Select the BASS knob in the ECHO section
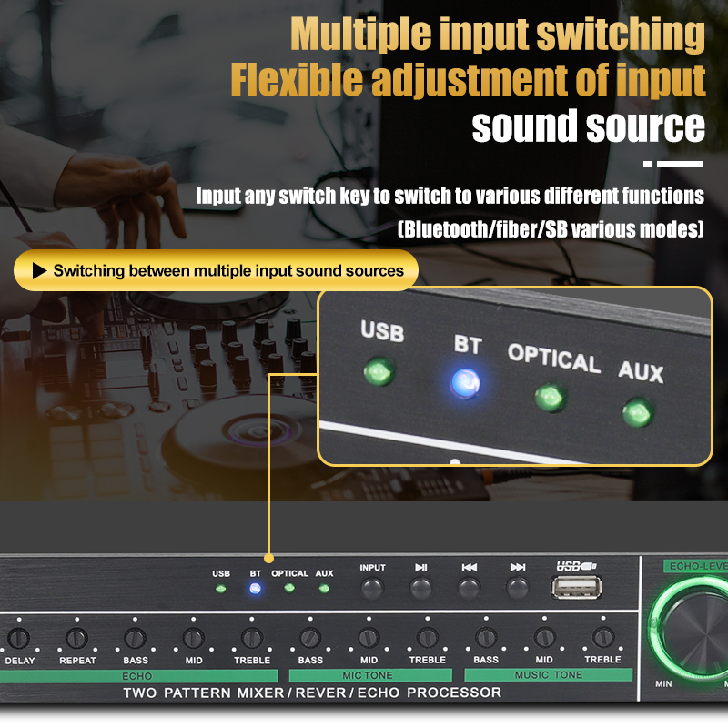Image resolution: width=728 pixels, height=728 pixels. click(x=135, y=639)
